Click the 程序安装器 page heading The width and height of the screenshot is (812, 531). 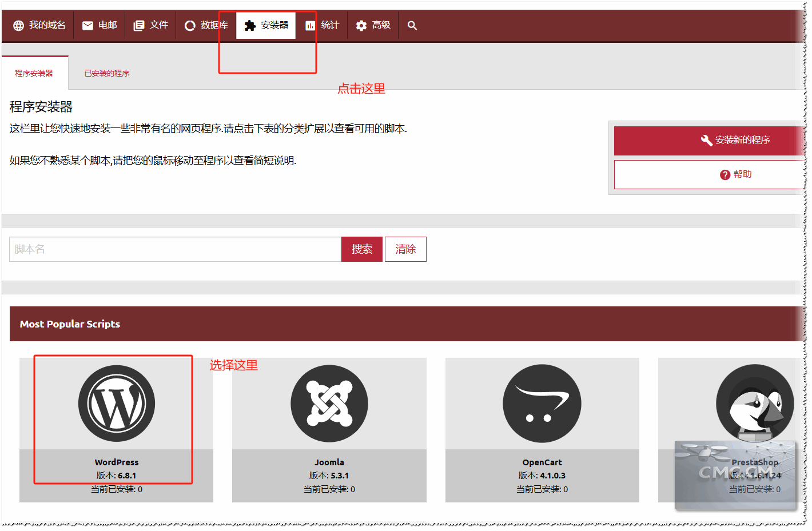[41, 107]
